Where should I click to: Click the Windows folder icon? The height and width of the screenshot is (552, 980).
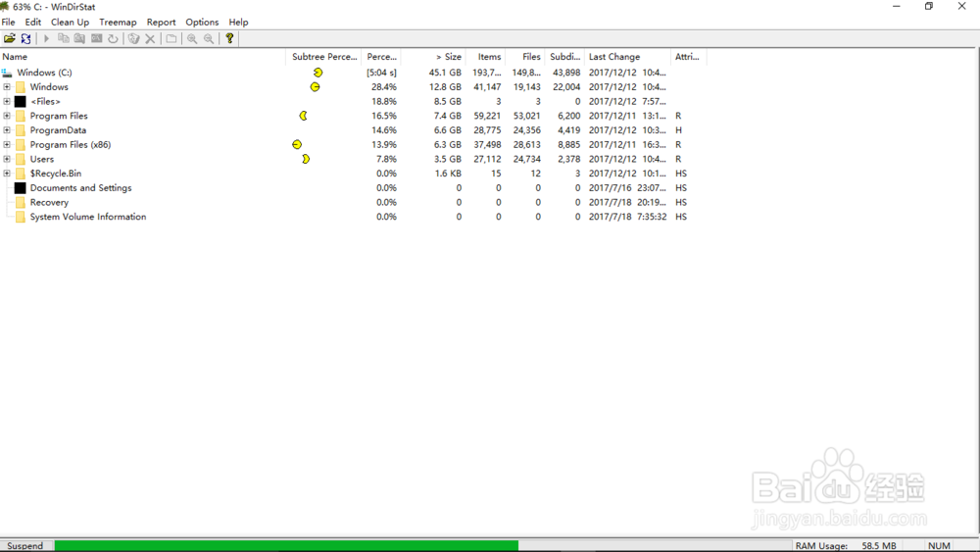click(21, 87)
